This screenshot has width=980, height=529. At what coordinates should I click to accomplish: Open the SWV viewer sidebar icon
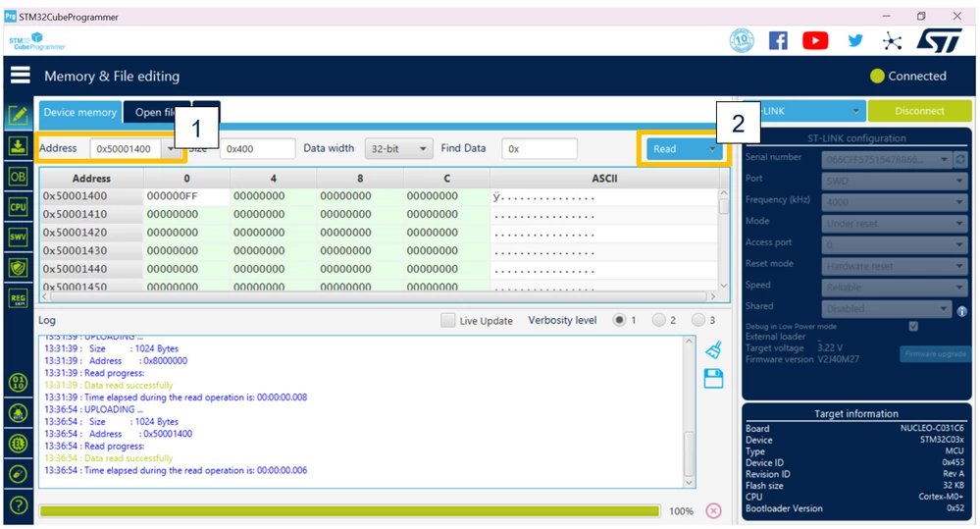coord(18,237)
